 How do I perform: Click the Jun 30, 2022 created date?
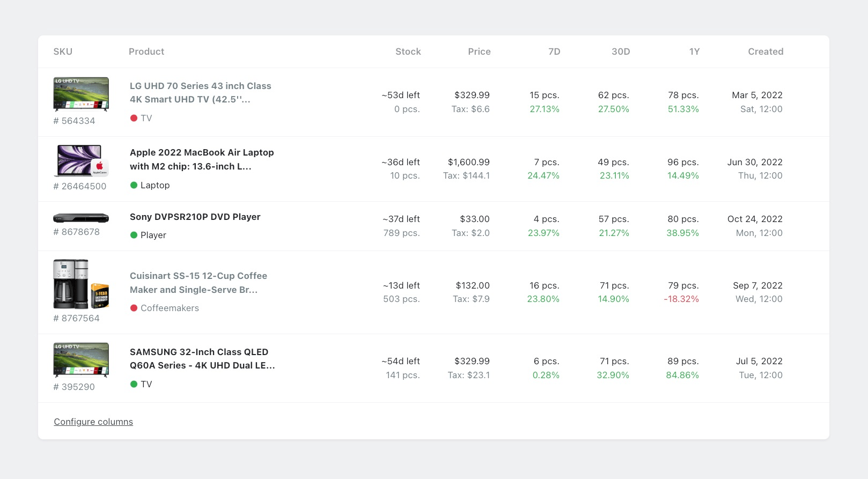pyautogui.click(x=755, y=162)
